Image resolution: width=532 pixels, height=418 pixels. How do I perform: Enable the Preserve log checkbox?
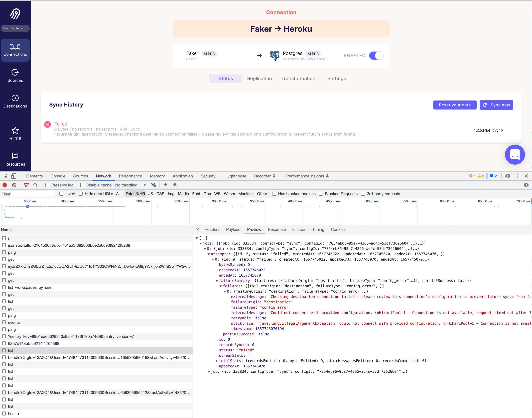click(47, 185)
